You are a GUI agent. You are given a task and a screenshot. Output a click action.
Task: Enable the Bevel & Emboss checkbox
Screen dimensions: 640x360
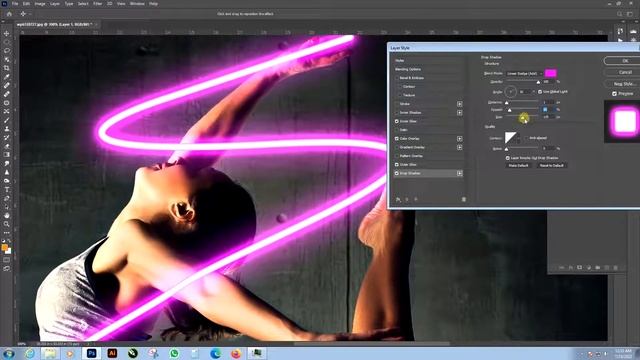click(397, 78)
